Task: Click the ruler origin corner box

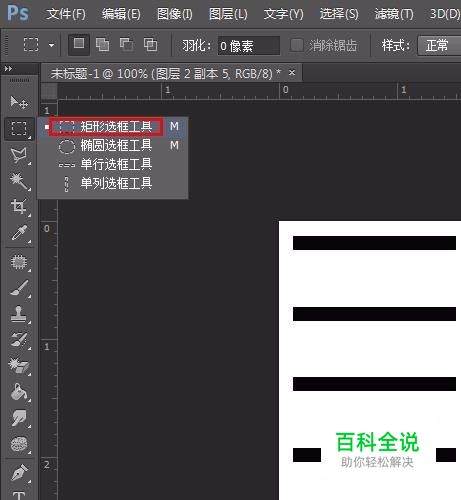Action: [x=49, y=91]
